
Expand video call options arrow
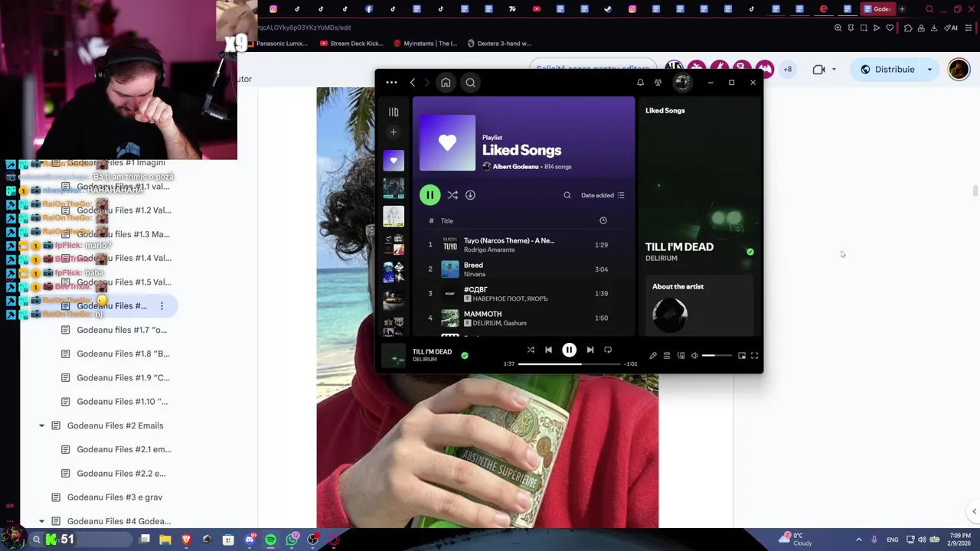[x=834, y=69]
